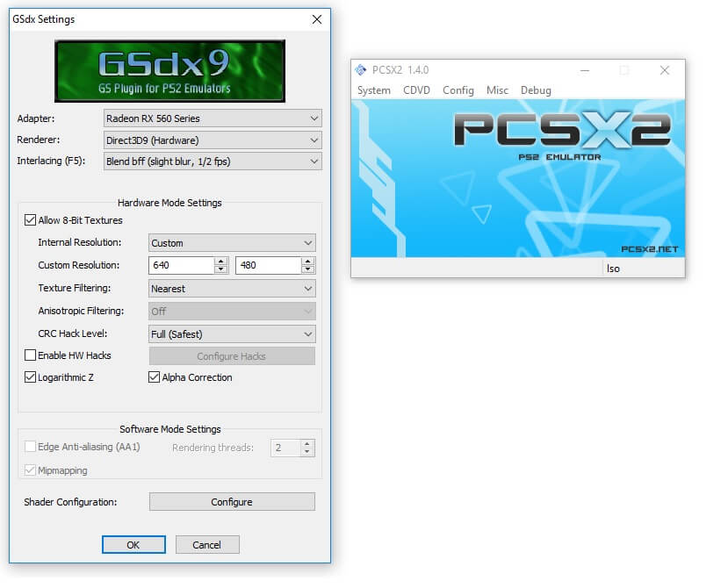Click the PCSX2 app icon in title bar
Image resolution: width=728 pixels, height=588 pixels.
click(x=361, y=69)
